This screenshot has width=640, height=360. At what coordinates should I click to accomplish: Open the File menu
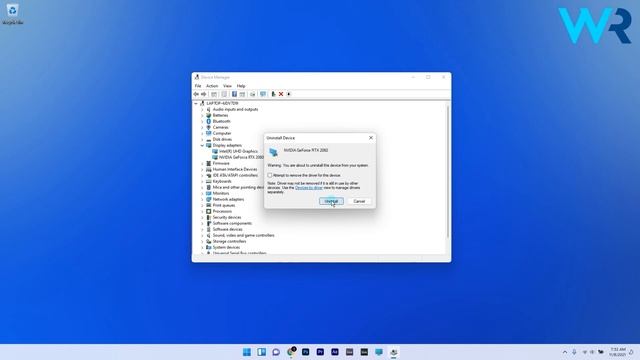point(198,86)
